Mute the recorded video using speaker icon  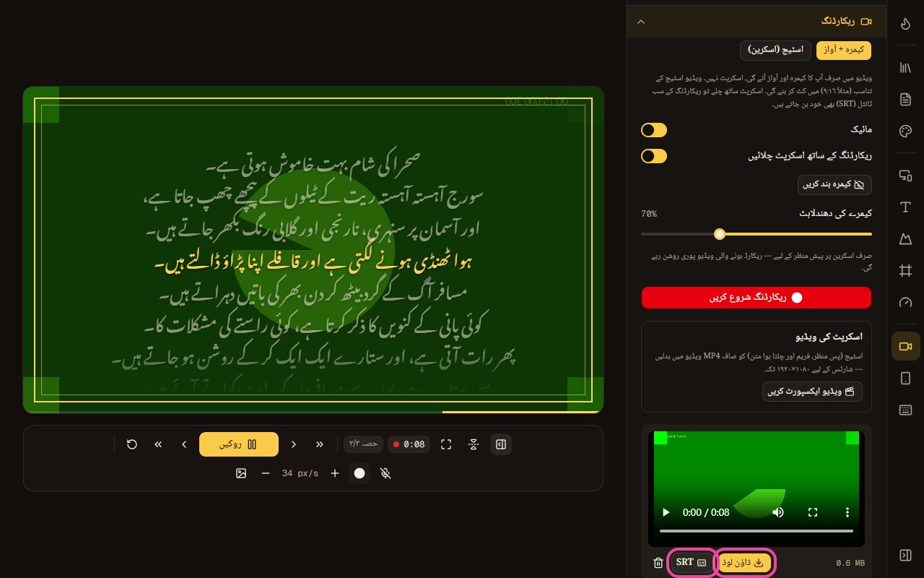(778, 512)
